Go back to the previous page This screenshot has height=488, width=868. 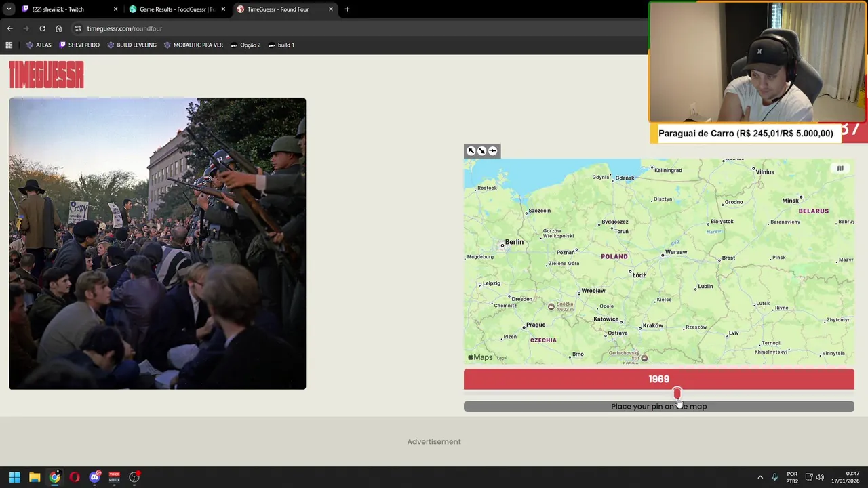point(9,28)
